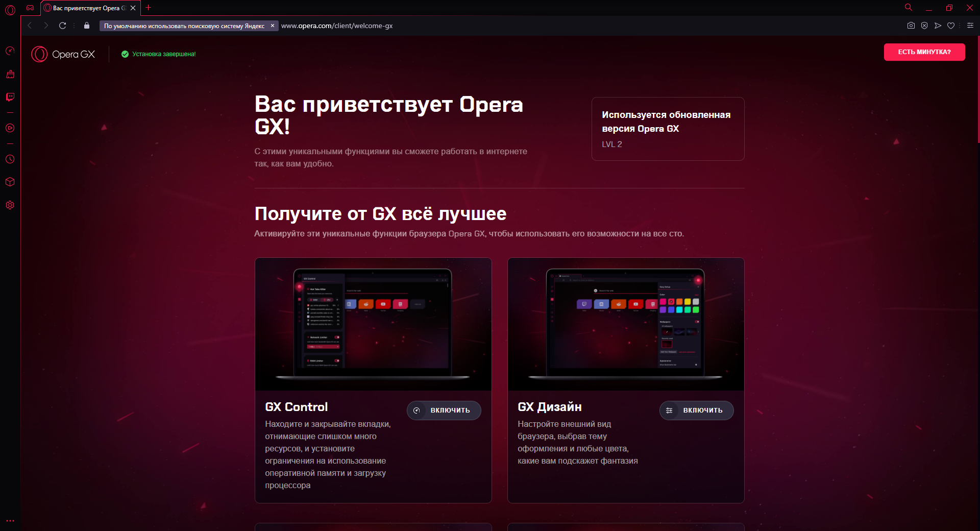
Task: Open new tab with plus button
Action: [x=149, y=8]
